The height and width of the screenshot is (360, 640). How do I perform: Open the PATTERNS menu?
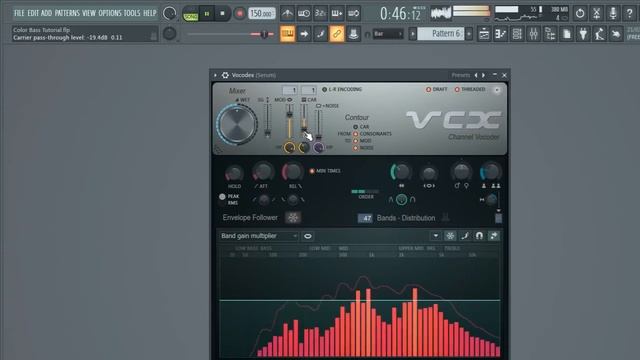[67, 13]
